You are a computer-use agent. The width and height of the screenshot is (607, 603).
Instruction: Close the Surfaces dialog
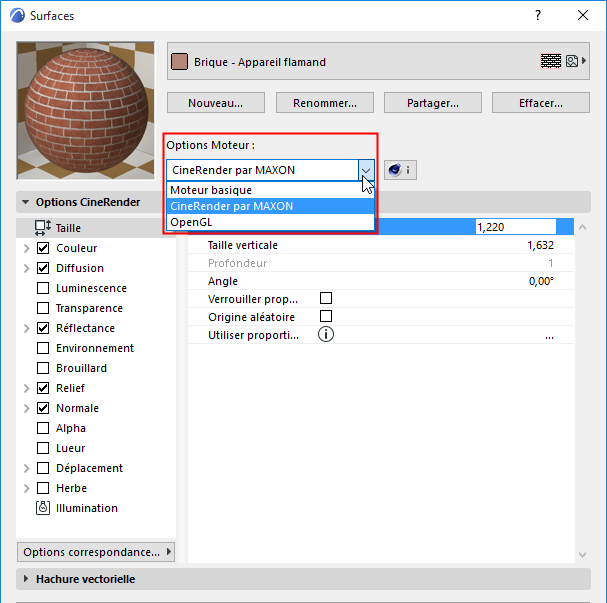coord(583,15)
